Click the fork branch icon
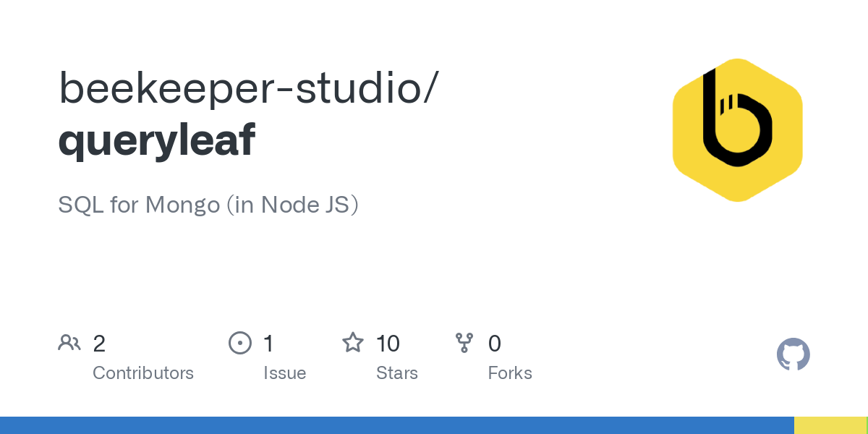The height and width of the screenshot is (434, 868). point(464,343)
